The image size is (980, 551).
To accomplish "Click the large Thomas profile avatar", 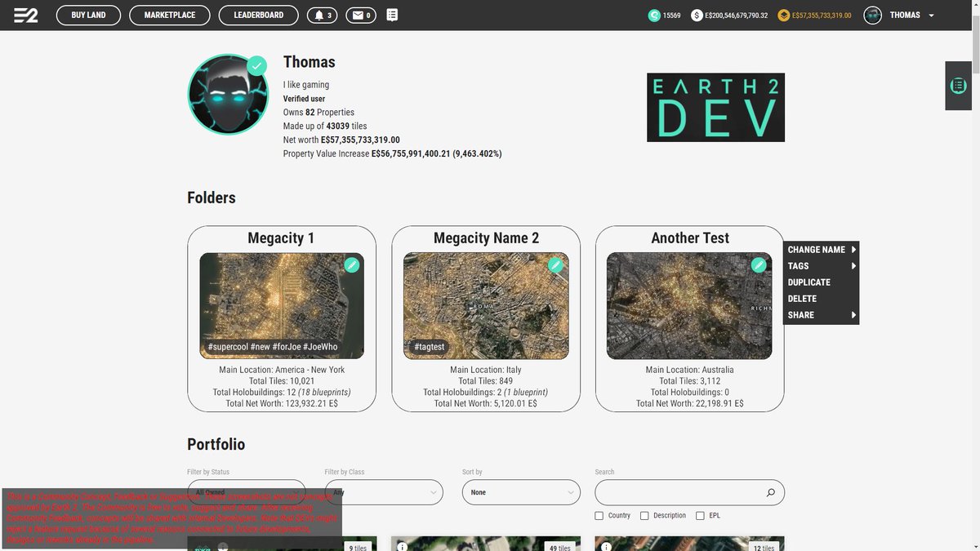I will [228, 95].
